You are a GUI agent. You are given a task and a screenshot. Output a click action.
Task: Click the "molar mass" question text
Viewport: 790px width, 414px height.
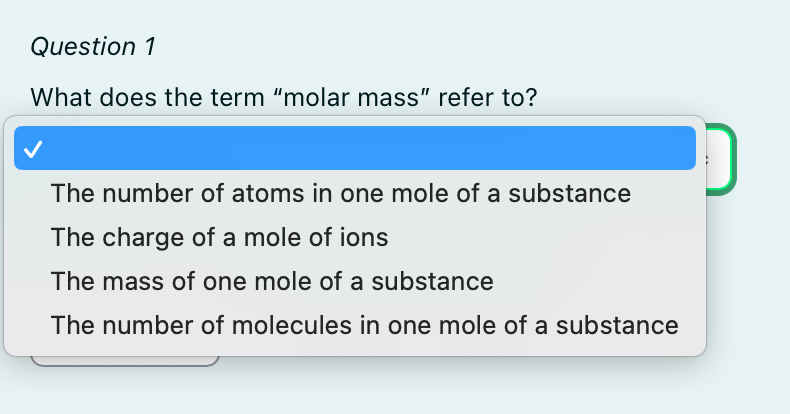284,97
